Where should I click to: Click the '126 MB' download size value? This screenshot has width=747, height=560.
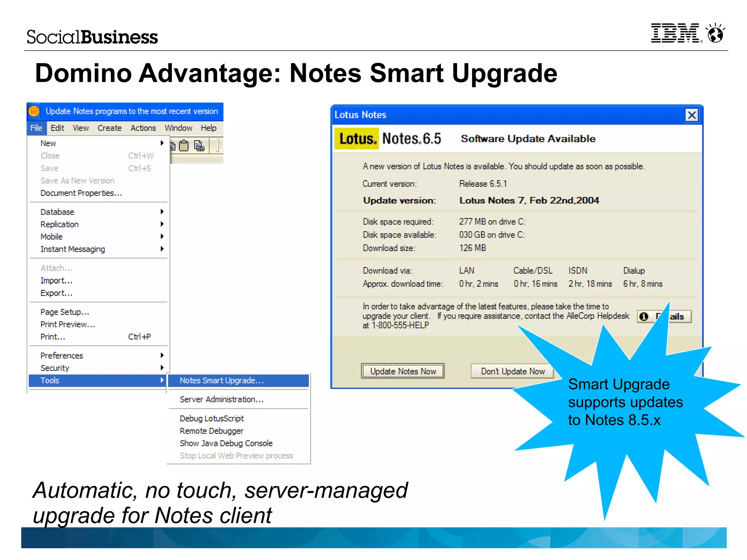point(472,248)
